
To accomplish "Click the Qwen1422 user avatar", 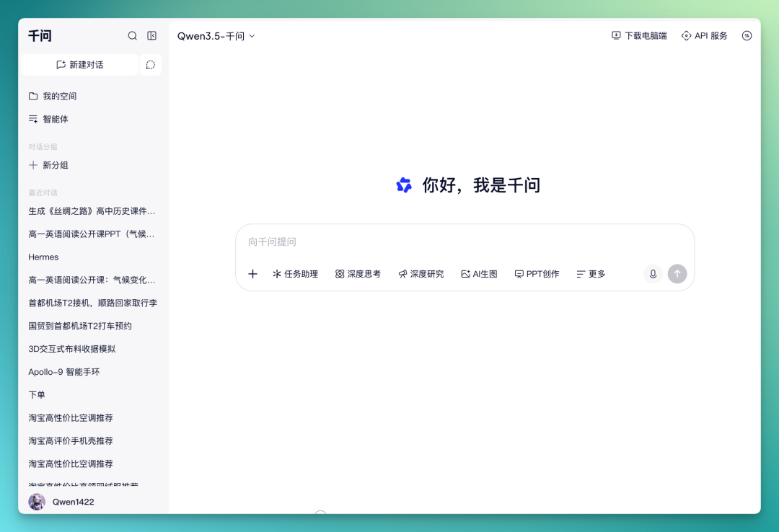I will [x=37, y=502].
